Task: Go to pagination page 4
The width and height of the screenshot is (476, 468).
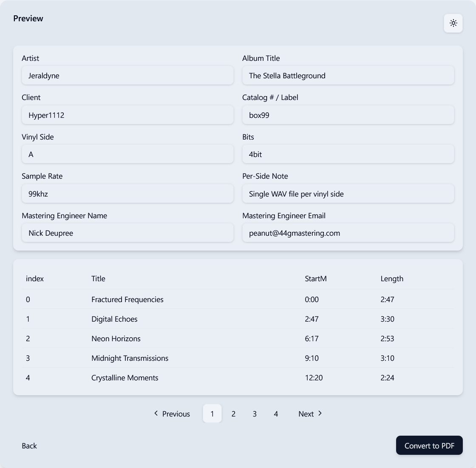Action: pyautogui.click(x=276, y=414)
